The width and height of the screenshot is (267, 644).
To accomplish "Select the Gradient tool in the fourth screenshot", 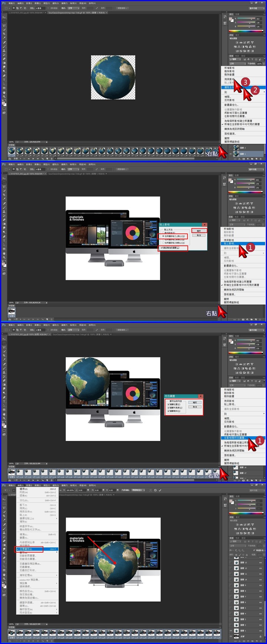I will tap(4, 545).
